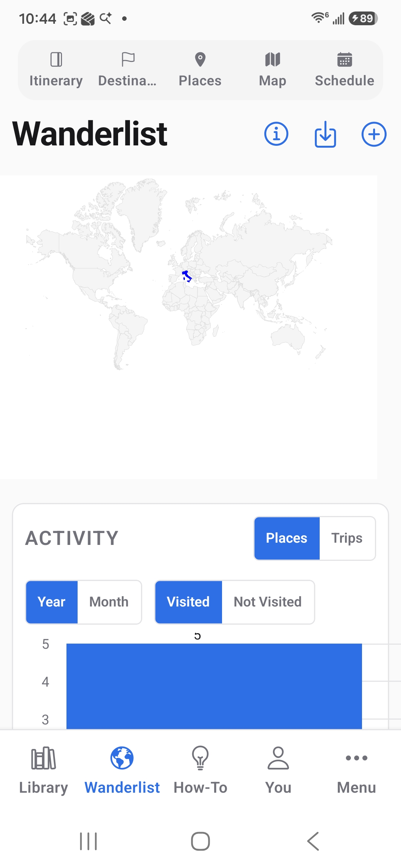This screenshot has width=401, height=868.
Task: Open Destinations flag tab
Action: pos(128,70)
